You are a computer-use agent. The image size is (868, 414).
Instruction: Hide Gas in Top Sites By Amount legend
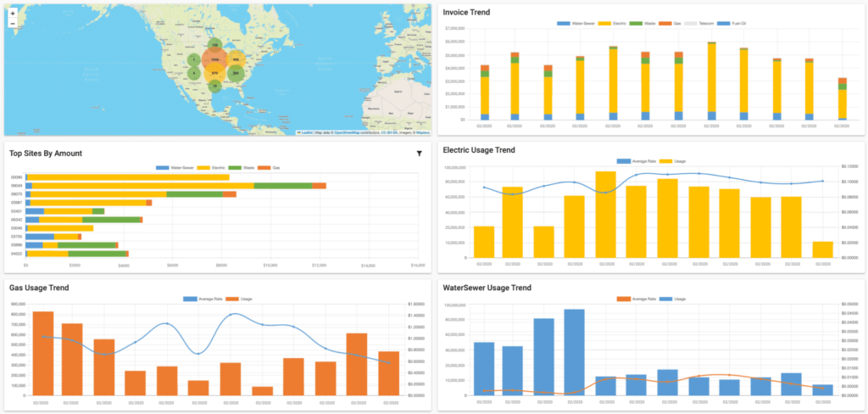[270, 167]
